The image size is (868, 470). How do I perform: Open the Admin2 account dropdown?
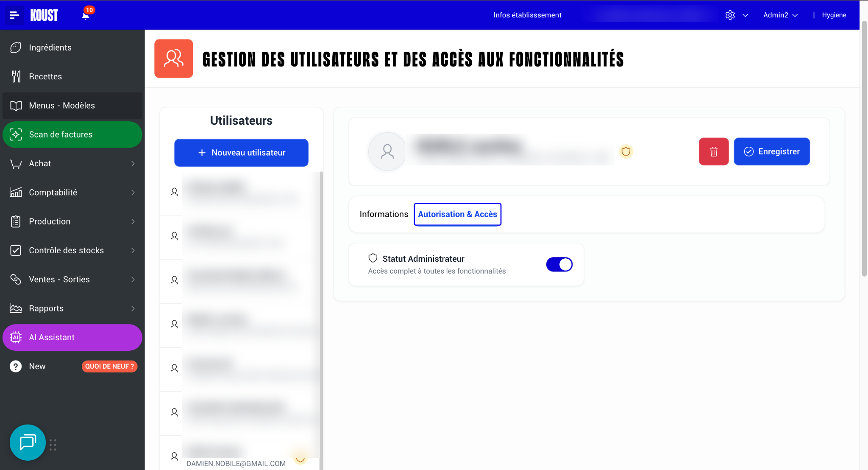coord(780,15)
